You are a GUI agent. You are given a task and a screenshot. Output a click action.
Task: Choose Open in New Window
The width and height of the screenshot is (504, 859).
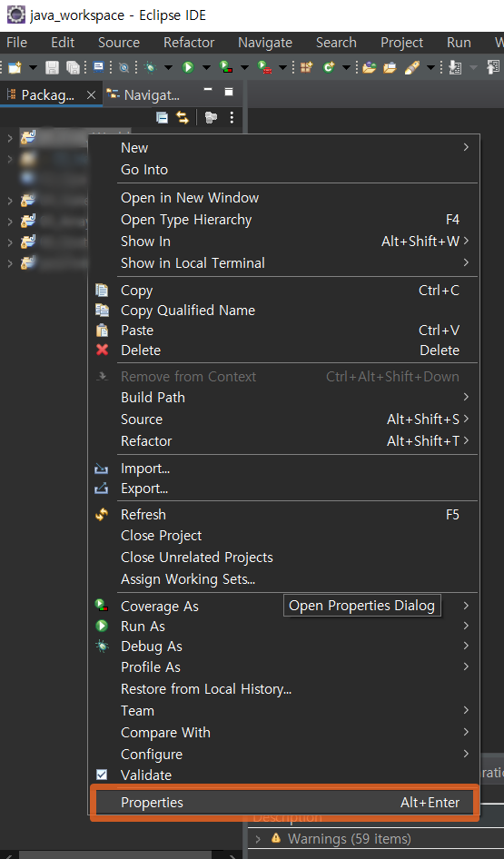(x=284, y=198)
